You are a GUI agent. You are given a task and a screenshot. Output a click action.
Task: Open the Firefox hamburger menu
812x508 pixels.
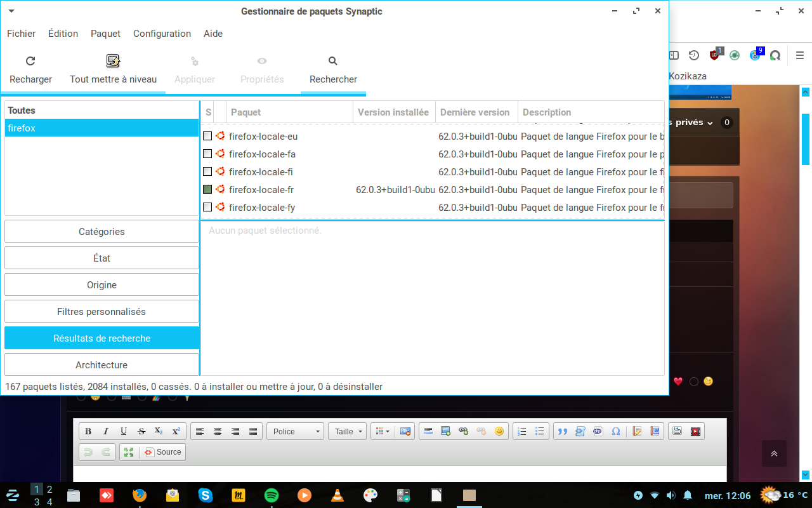(x=800, y=55)
